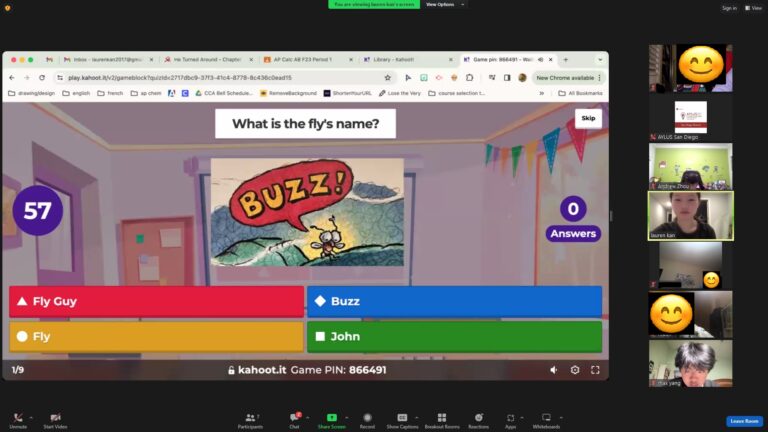Click the Zoom encryption shield icon
The image size is (768, 432).
[7, 8]
